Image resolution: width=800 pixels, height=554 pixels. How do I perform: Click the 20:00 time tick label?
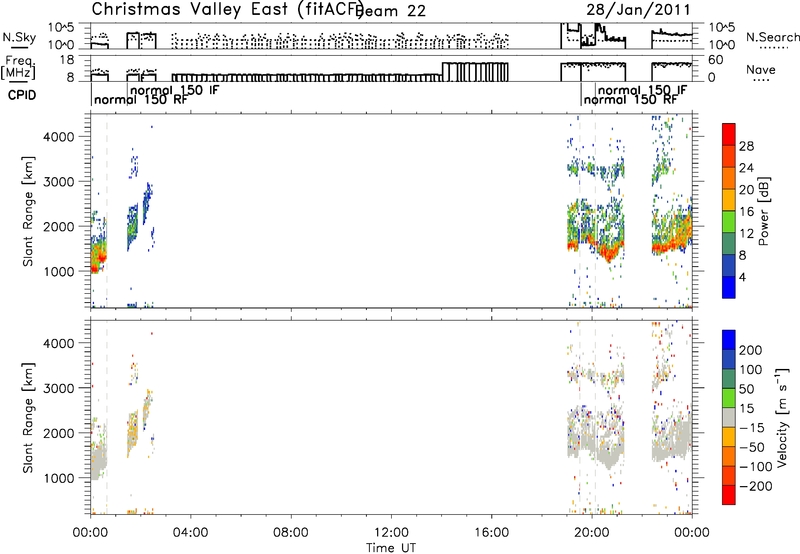(592, 533)
